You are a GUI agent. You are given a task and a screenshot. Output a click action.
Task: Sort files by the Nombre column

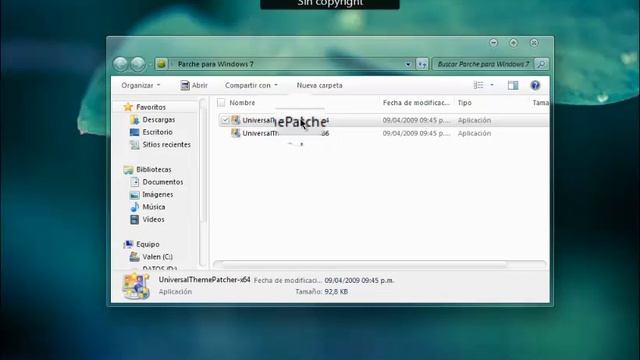tap(242, 103)
